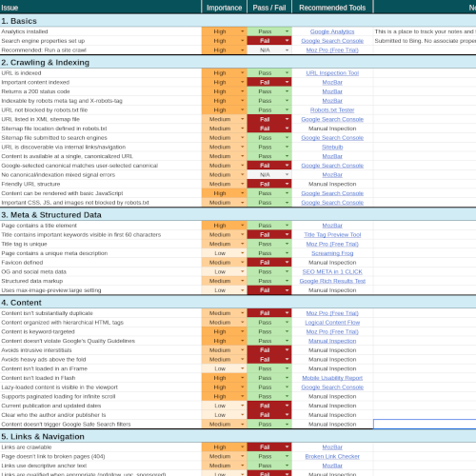Open Pass/Fail dropdown for Analytics installed

[x=287, y=31]
